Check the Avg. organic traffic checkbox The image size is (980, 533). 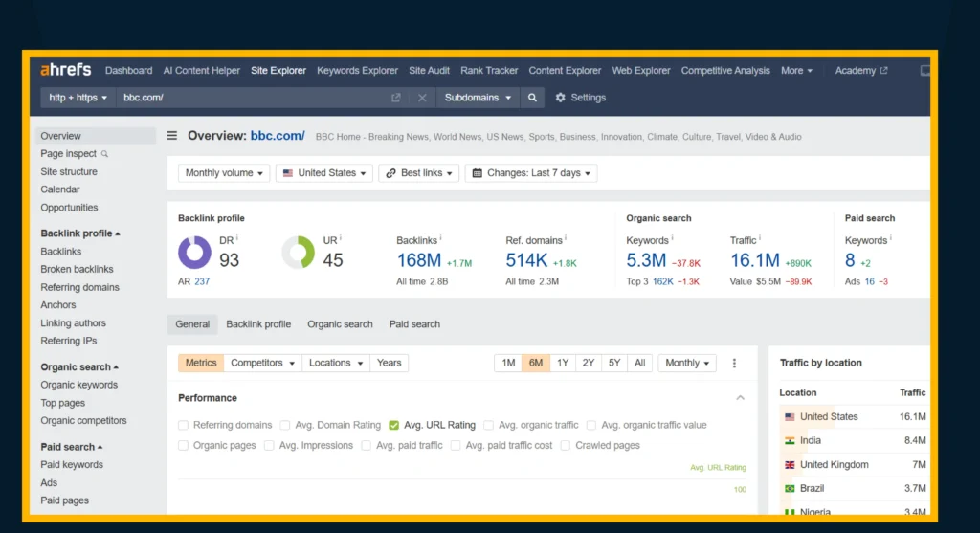(x=488, y=425)
